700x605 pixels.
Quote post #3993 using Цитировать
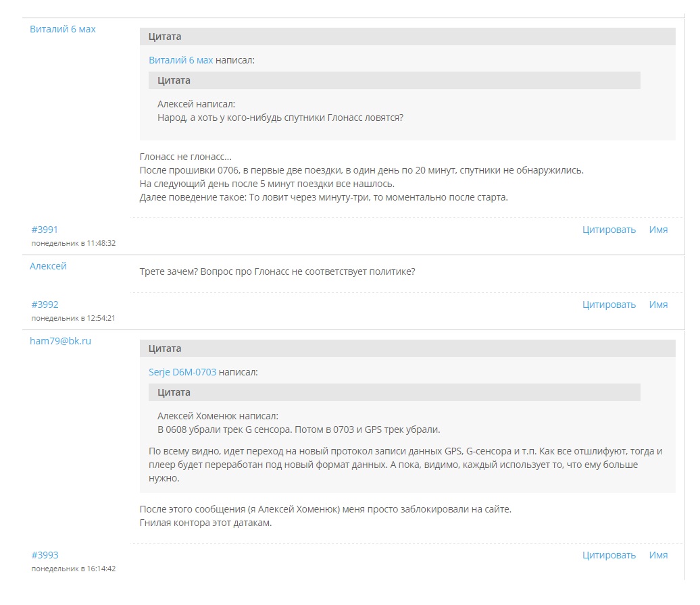pos(609,555)
